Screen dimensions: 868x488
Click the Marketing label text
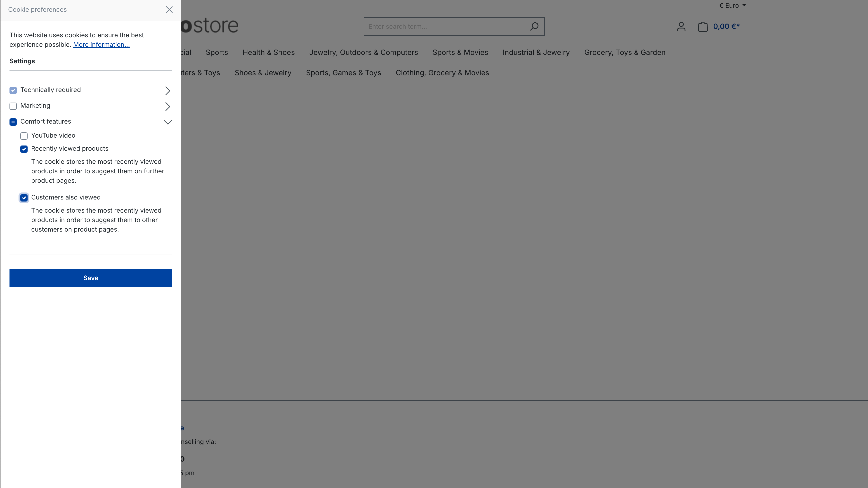pyautogui.click(x=35, y=106)
